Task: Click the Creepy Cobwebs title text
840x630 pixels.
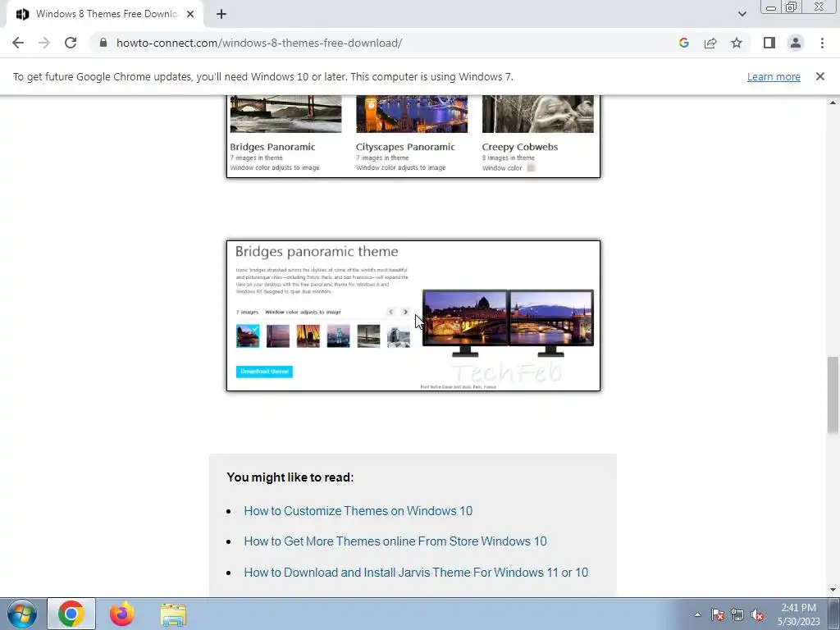Action: [x=519, y=147]
